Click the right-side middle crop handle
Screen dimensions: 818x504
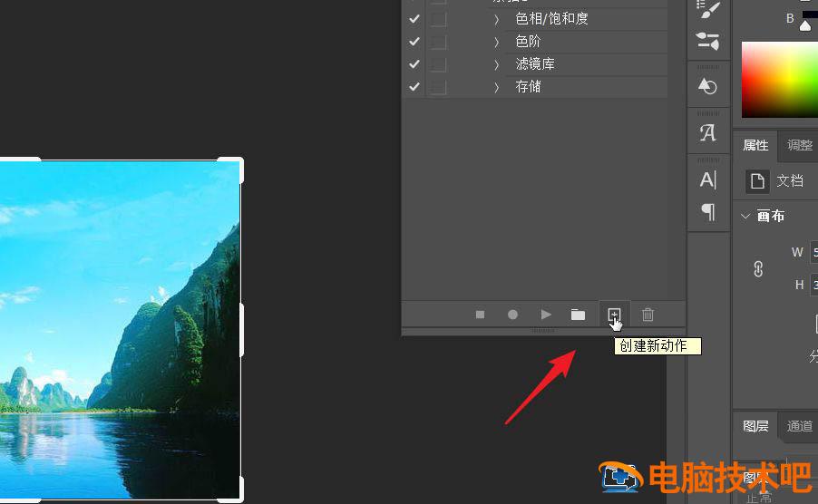[241, 330]
